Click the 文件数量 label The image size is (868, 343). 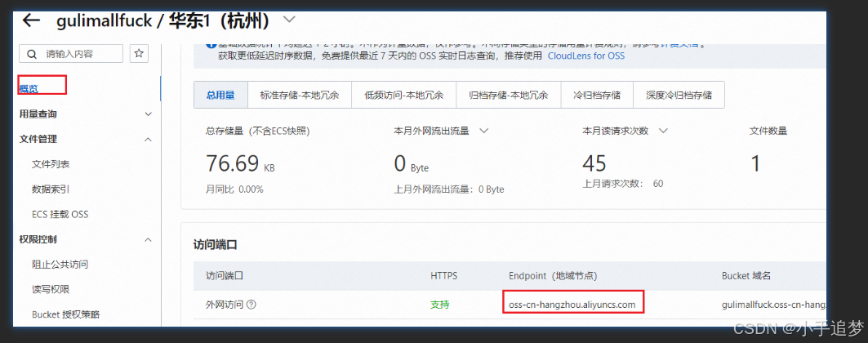click(x=768, y=131)
